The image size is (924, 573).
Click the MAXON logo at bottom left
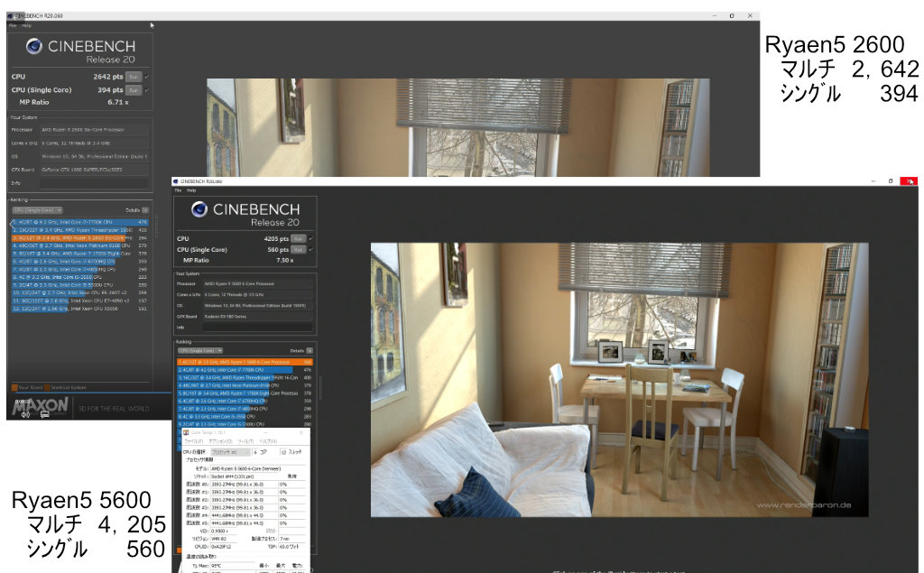[40, 408]
